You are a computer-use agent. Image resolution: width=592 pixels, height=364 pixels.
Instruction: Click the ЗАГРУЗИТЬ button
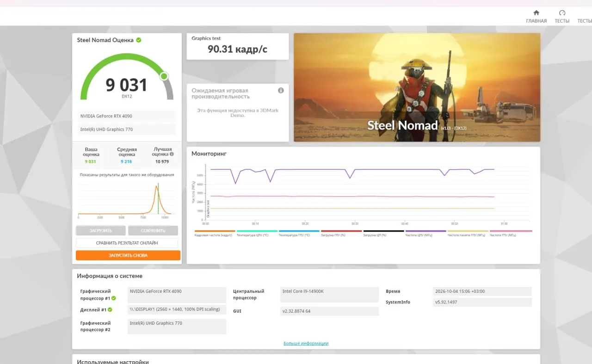[101, 230]
